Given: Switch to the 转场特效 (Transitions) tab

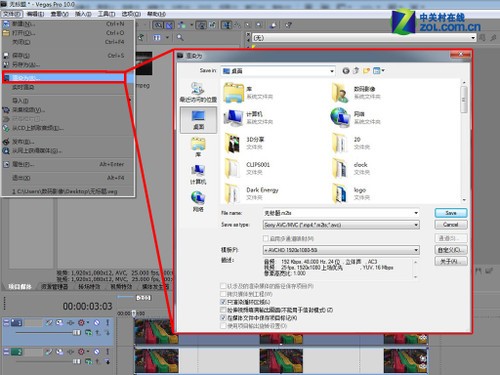Looking at the screenshot, I should pyautogui.click(x=89, y=286).
